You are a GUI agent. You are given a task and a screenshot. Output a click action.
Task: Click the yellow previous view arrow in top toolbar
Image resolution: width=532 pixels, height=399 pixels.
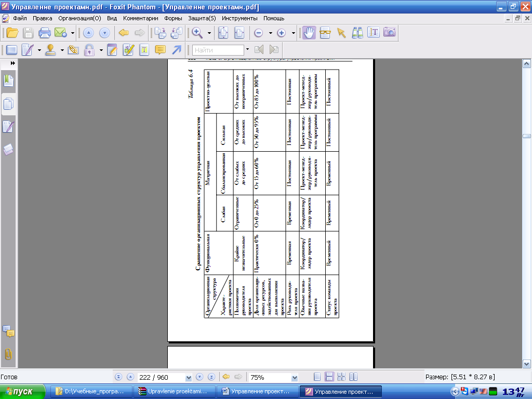pos(124,33)
